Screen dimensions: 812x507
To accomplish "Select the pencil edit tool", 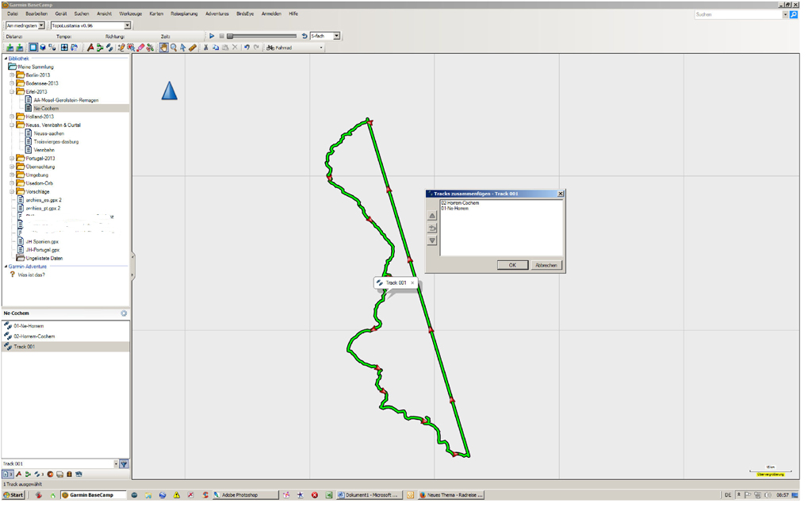I will [121, 48].
